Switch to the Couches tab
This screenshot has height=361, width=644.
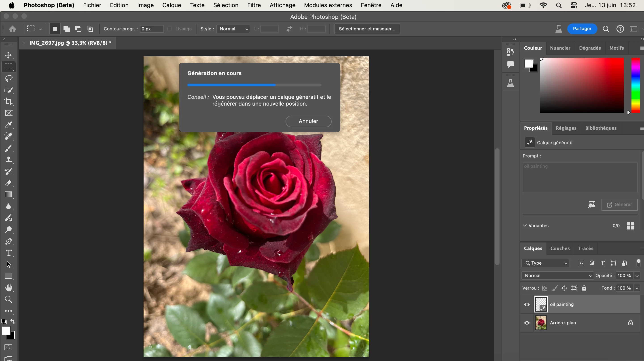click(x=560, y=248)
